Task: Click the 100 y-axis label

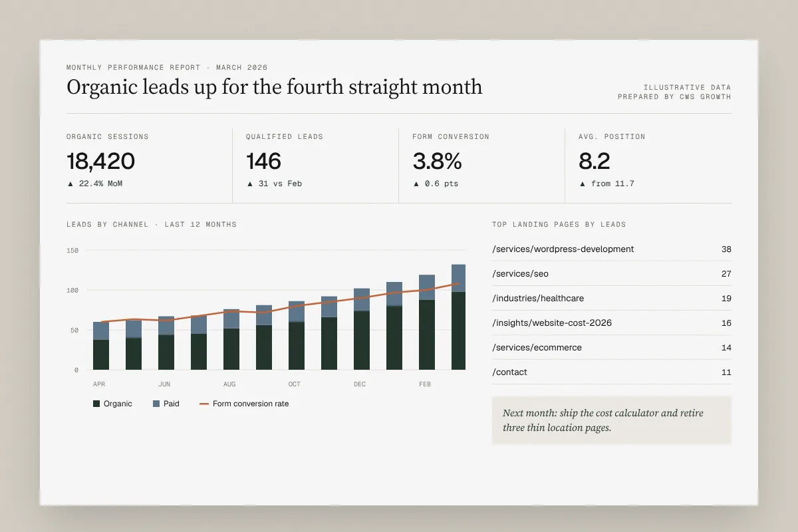Action: coord(72,290)
